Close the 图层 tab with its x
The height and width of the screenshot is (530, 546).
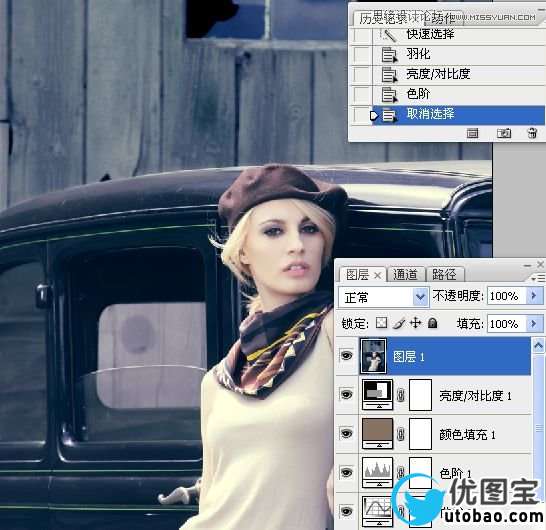click(x=377, y=276)
